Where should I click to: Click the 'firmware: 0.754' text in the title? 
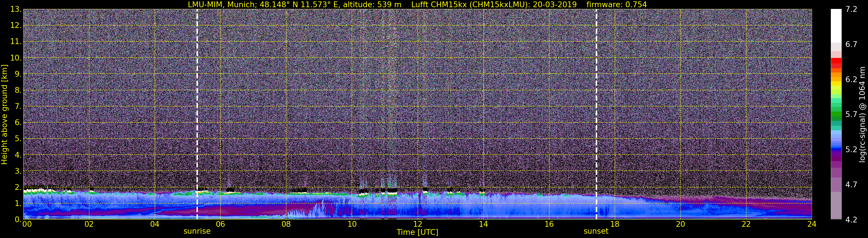(x=617, y=4)
